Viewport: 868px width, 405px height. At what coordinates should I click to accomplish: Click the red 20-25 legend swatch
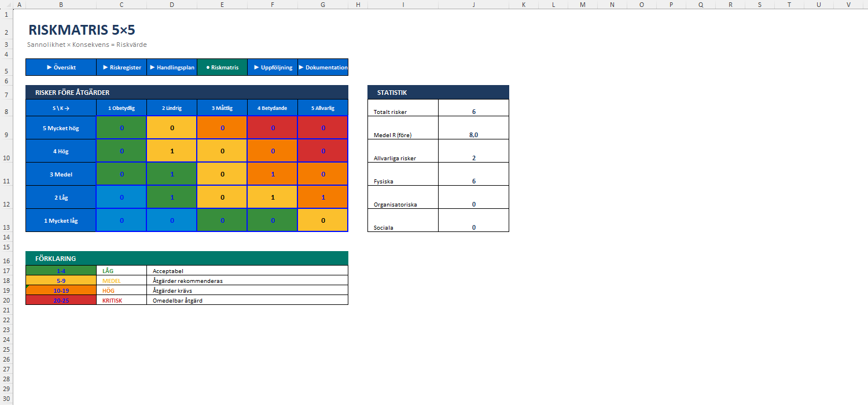point(61,300)
